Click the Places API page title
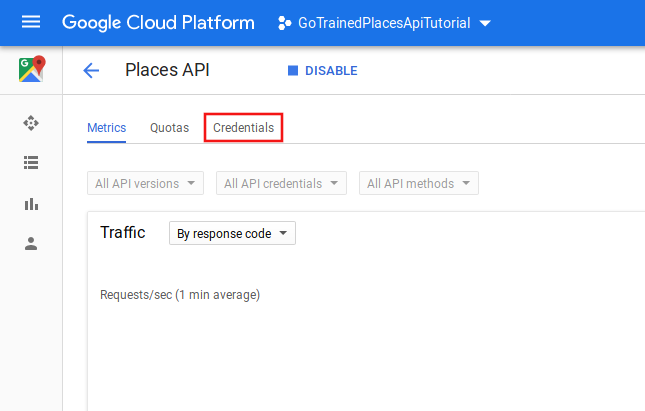The height and width of the screenshot is (411, 645). [167, 70]
